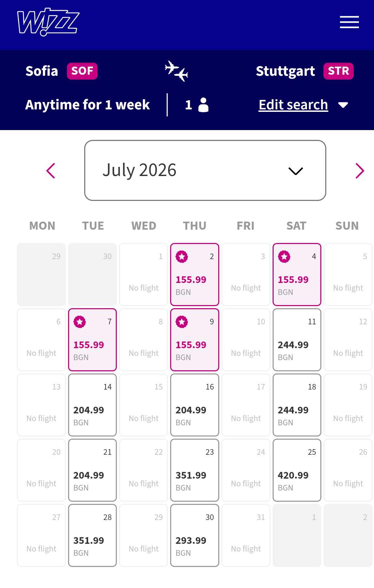The height and width of the screenshot is (588, 374).
Task: Open the hamburger menu
Action: tap(349, 22)
